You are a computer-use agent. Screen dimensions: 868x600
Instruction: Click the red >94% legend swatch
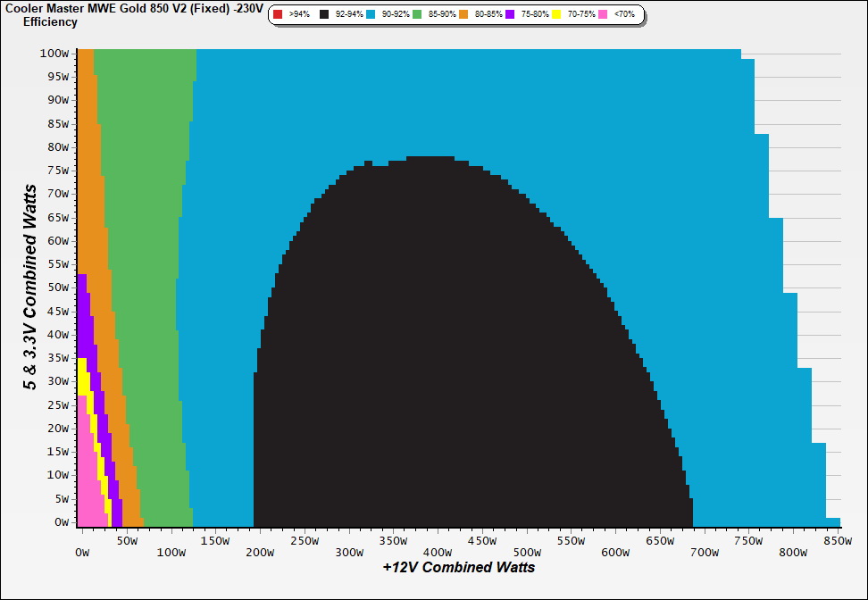277,14
